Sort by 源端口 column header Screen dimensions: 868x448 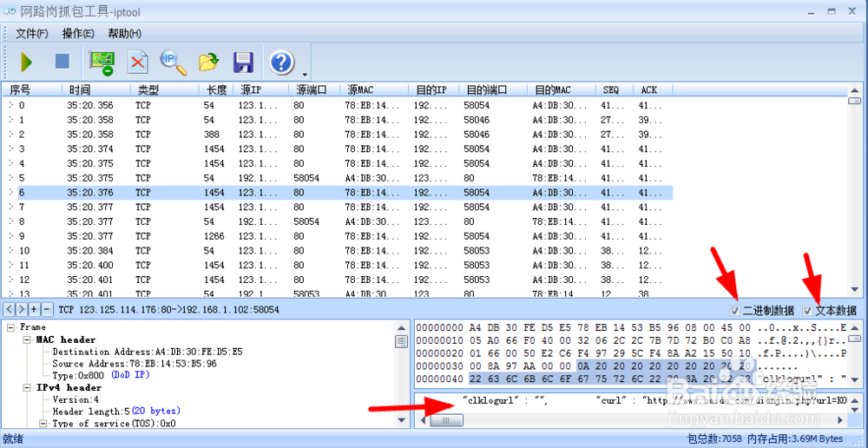(314, 89)
